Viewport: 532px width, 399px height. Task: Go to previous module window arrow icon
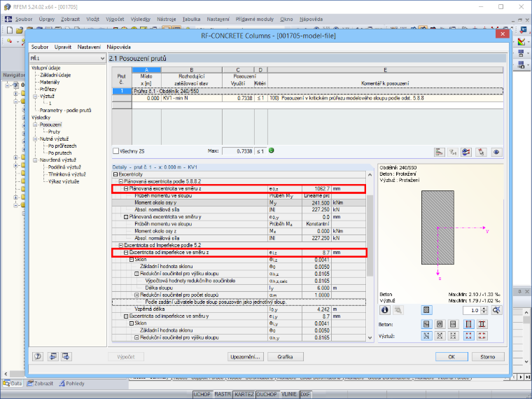(x=53, y=356)
